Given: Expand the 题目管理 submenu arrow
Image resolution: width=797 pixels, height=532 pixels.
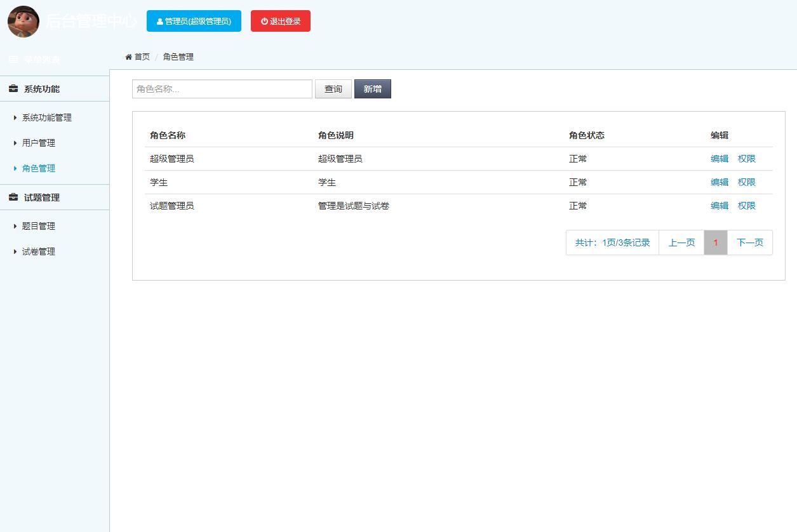Looking at the screenshot, I should [15, 225].
